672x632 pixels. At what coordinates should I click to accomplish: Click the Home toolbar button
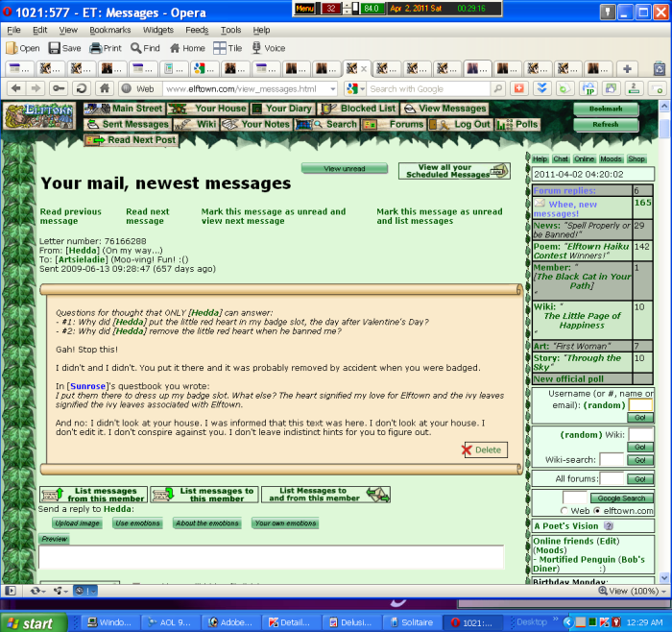(187, 48)
